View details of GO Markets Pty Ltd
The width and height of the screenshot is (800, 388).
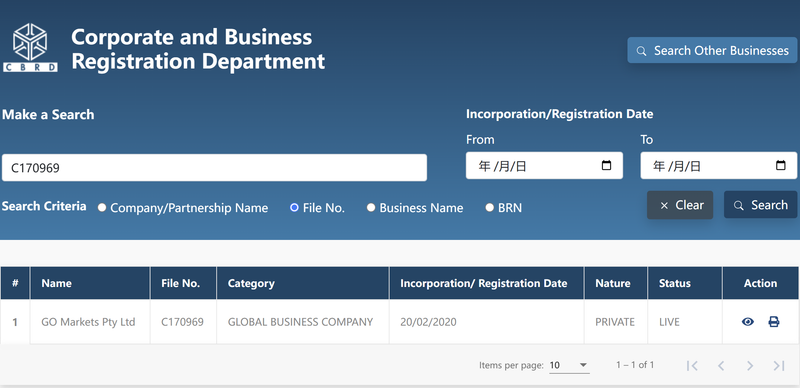(x=747, y=322)
